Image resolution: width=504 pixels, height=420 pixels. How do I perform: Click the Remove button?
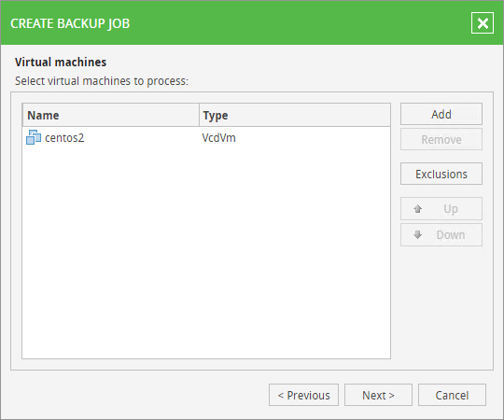pos(441,139)
